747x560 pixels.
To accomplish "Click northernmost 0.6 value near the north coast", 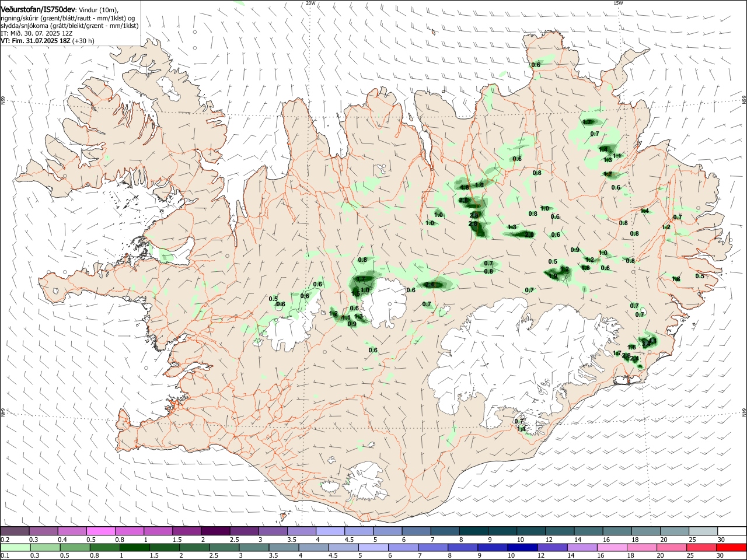I will 536,65.
